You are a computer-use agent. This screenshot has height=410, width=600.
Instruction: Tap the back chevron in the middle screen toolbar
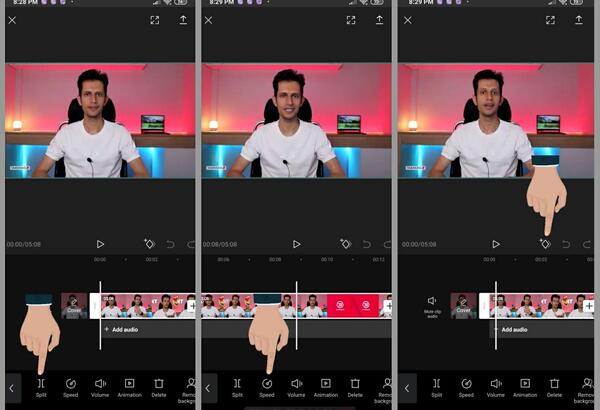[208, 388]
